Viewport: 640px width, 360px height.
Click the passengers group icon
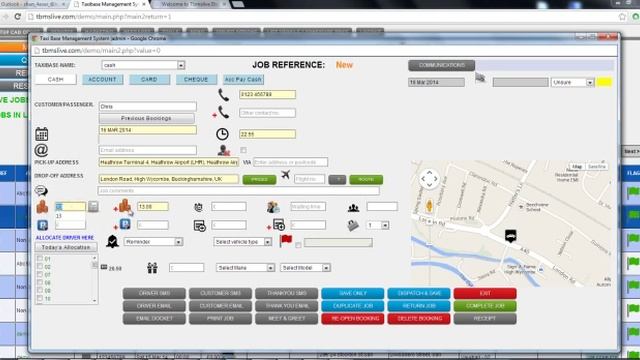pos(353,208)
